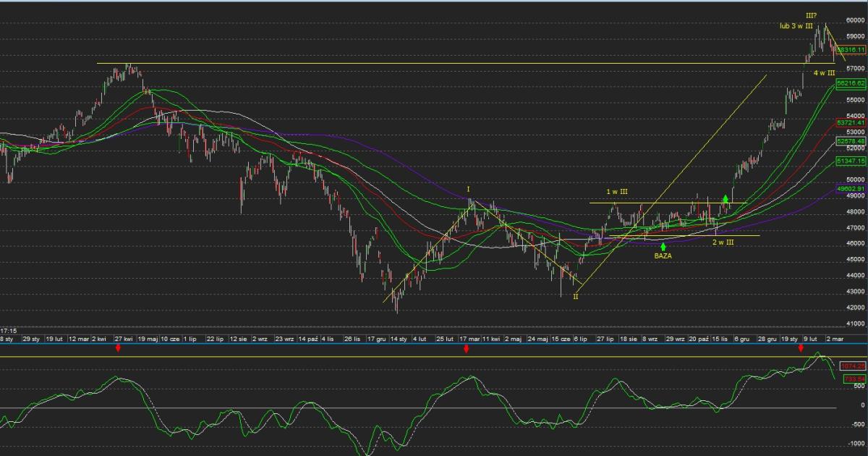Click the red arrow below 17 mar
868x456 pixels.
tap(467, 349)
